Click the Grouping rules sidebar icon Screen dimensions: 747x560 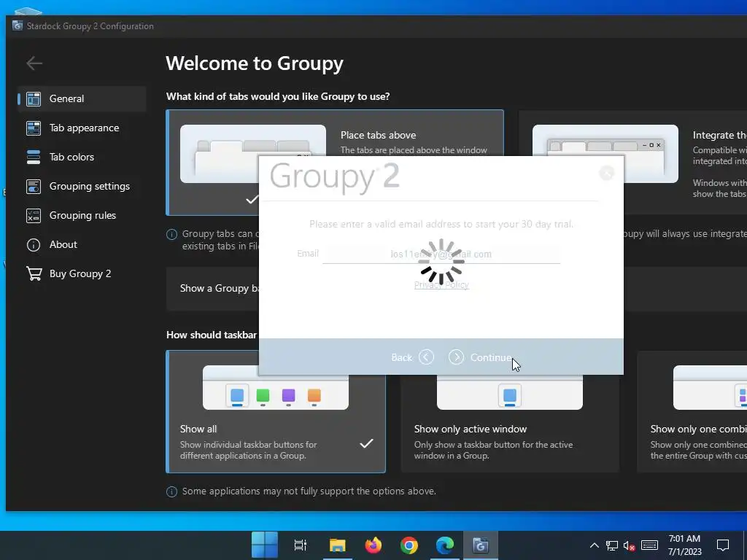click(34, 215)
